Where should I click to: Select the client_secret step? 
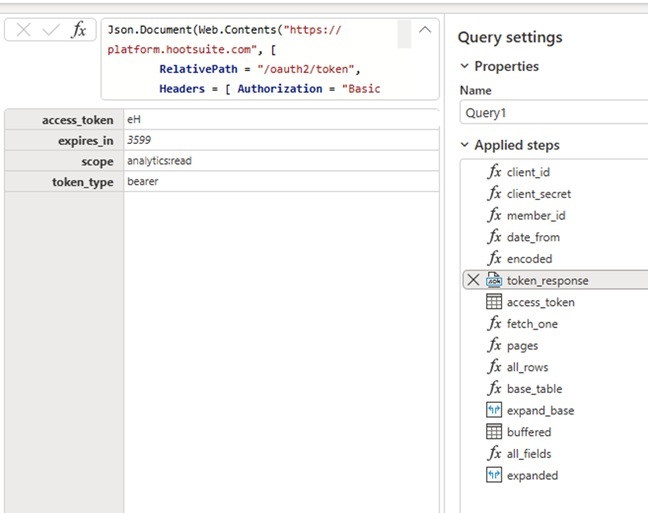(x=539, y=193)
